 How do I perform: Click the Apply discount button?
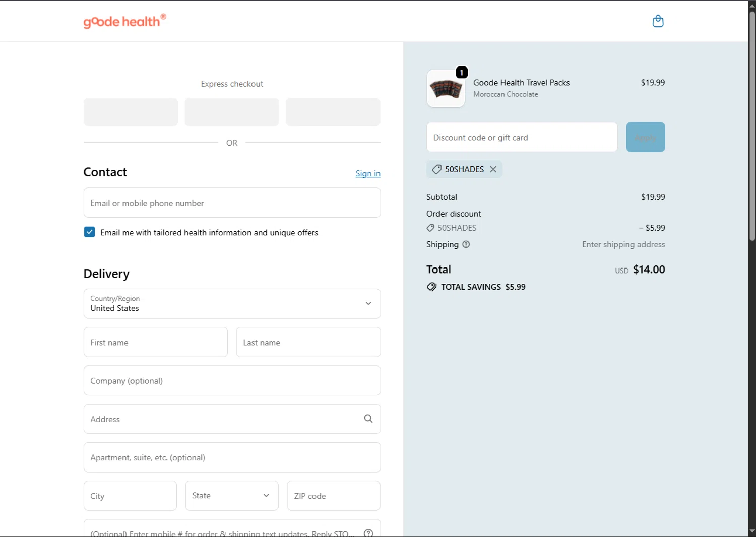pos(645,137)
